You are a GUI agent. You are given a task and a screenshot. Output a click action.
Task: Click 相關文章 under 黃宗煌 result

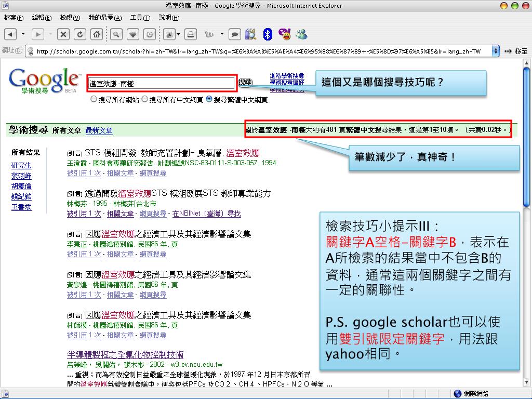tap(120, 295)
